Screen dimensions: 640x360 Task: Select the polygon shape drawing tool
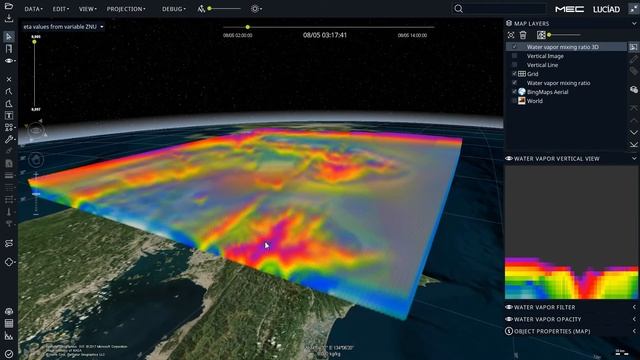(x=9, y=104)
